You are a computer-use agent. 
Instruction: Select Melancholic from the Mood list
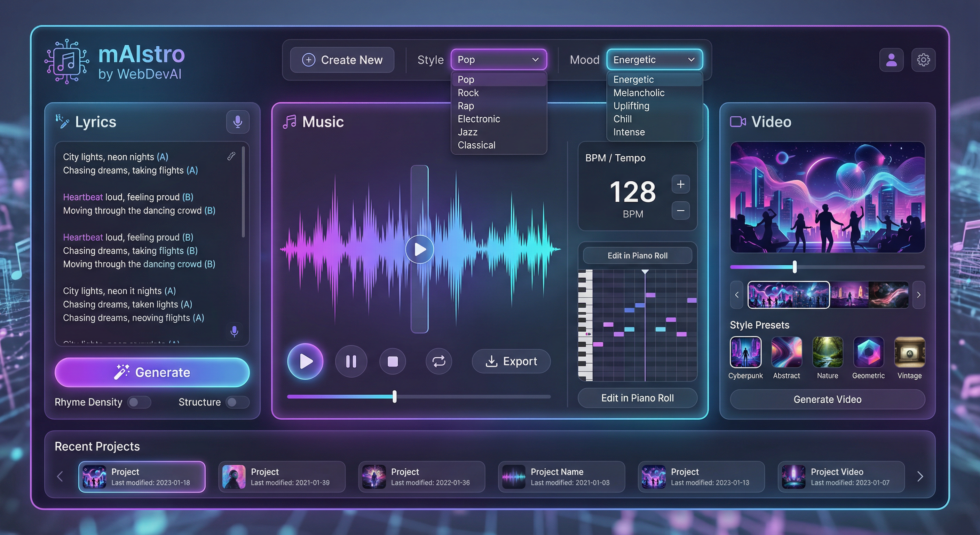[x=654, y=93]
